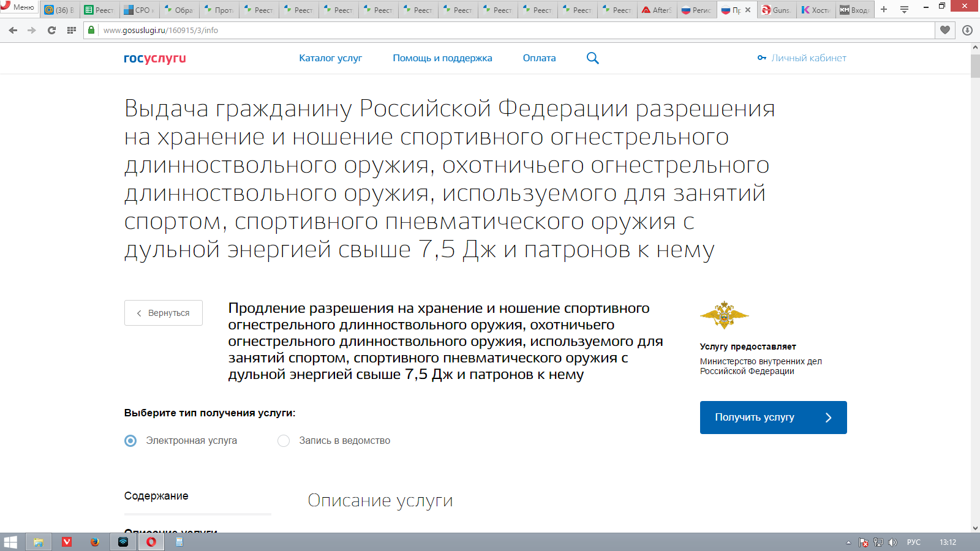Open Speed Dial grid icon in toolbar
Viewport: 980px width, 551px height.
72,30
